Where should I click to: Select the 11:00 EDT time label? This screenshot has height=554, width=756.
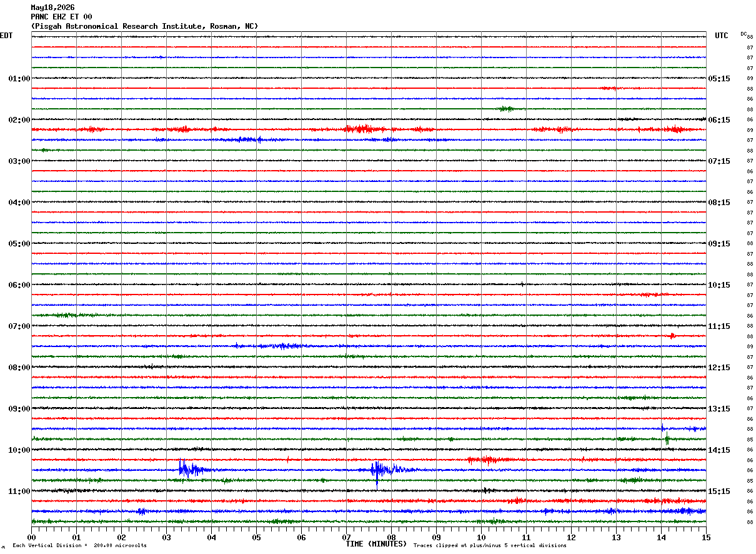(x=19, y=491)
